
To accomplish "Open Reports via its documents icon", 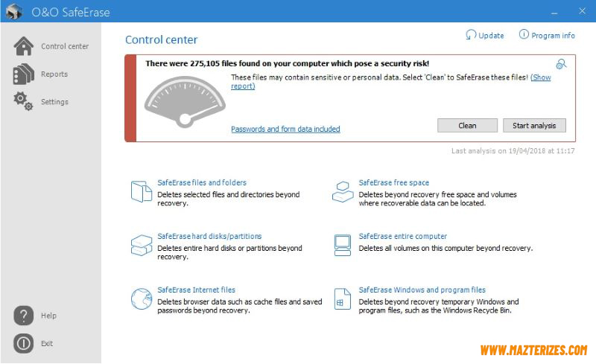I will point(24,74).
